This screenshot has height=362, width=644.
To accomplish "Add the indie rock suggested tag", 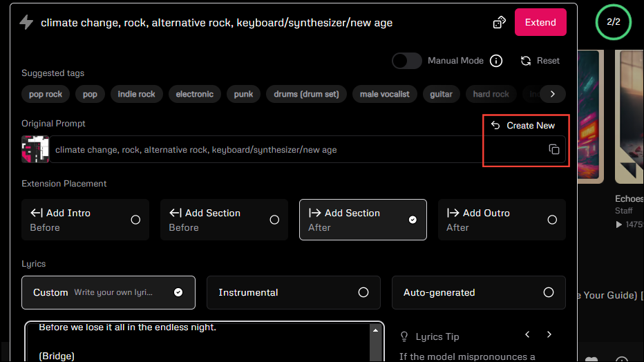I will [136, 94].
